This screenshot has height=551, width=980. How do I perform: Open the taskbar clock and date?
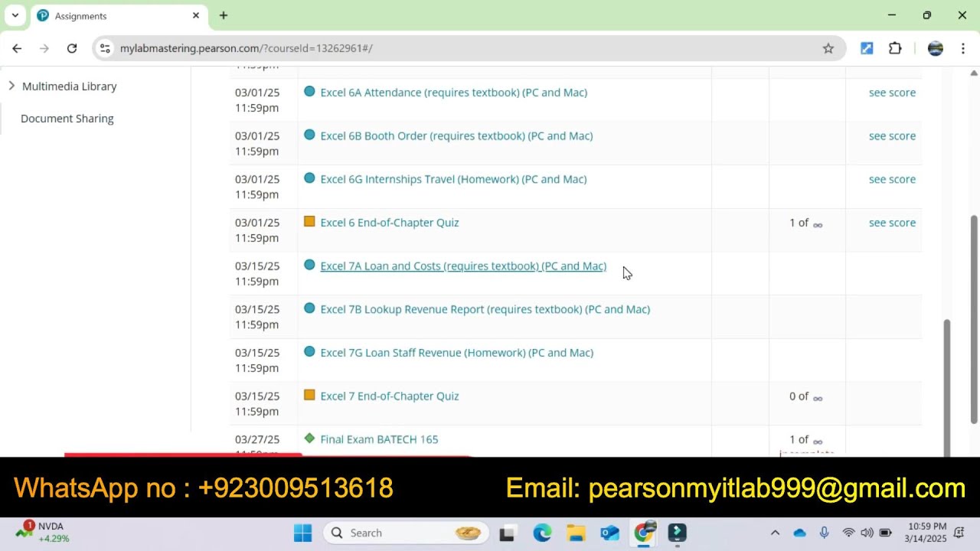(x=926, y=533)
